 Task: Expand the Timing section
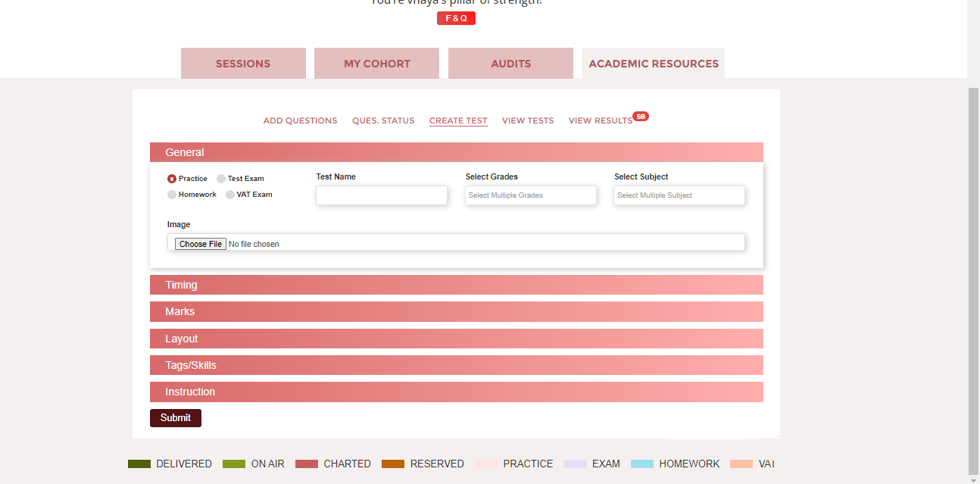coord(456,285)
